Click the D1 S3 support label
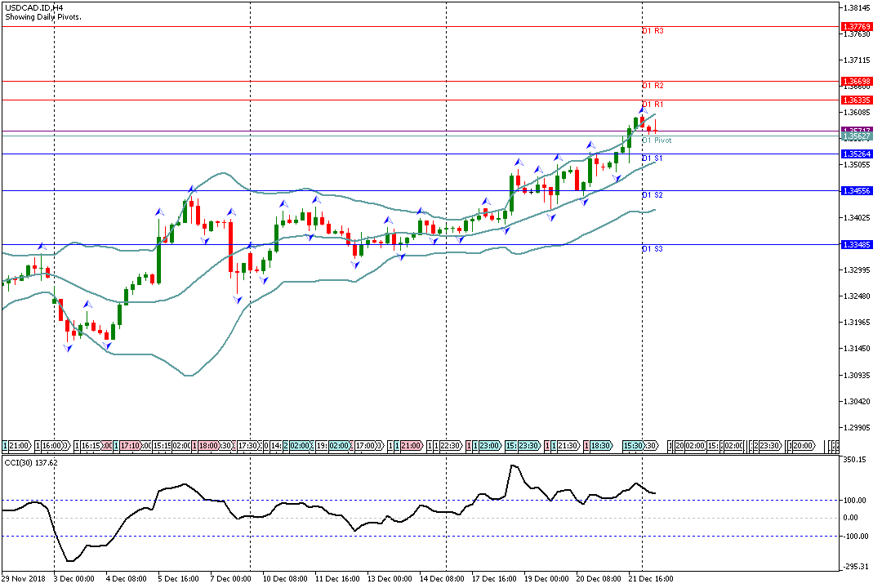Screen dimensions: 882x588 [652, 249]
